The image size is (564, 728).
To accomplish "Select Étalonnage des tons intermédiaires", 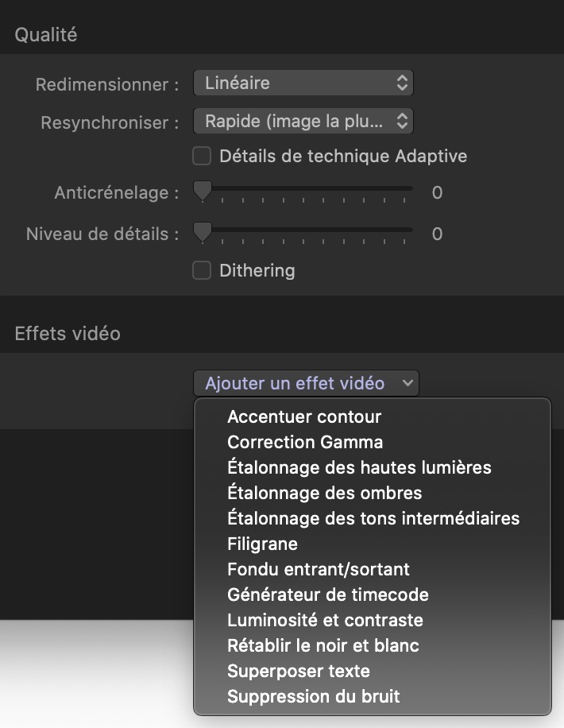I will point(373,518).
